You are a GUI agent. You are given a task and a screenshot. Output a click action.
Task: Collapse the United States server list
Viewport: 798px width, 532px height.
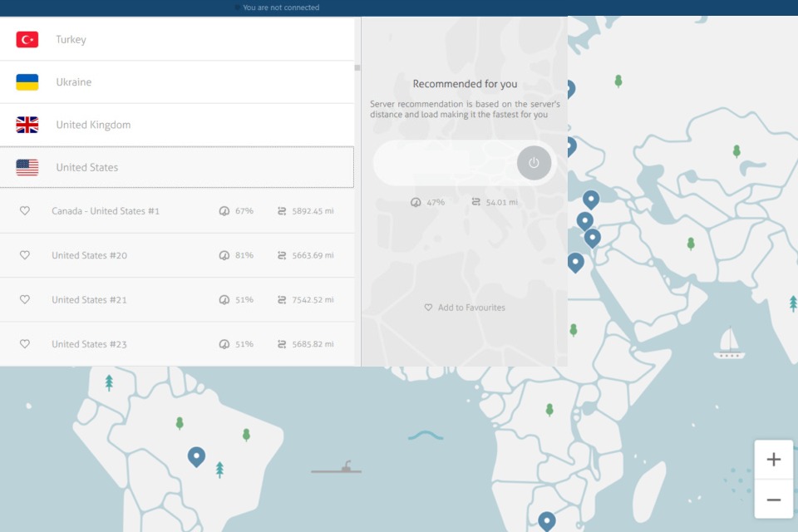[176, 167]
